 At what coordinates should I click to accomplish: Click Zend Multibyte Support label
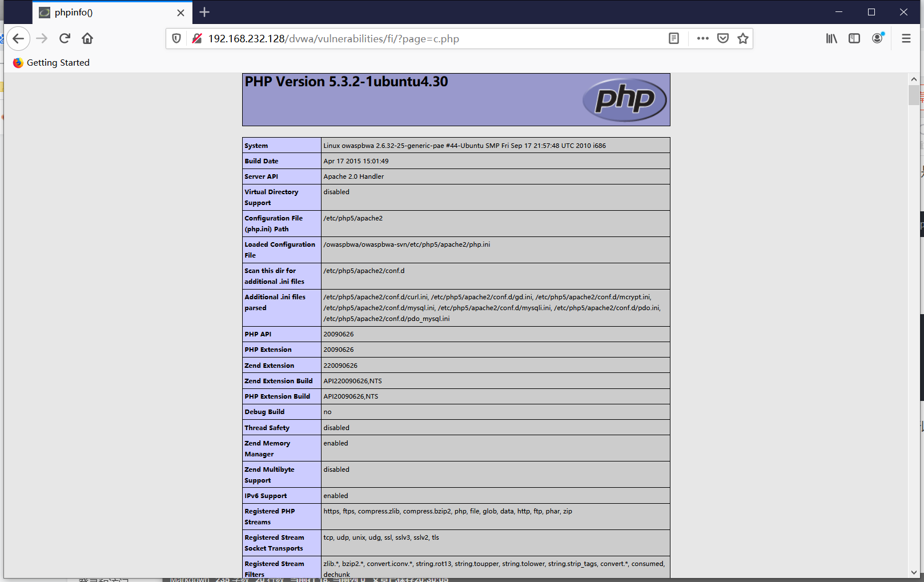[270, 475]
